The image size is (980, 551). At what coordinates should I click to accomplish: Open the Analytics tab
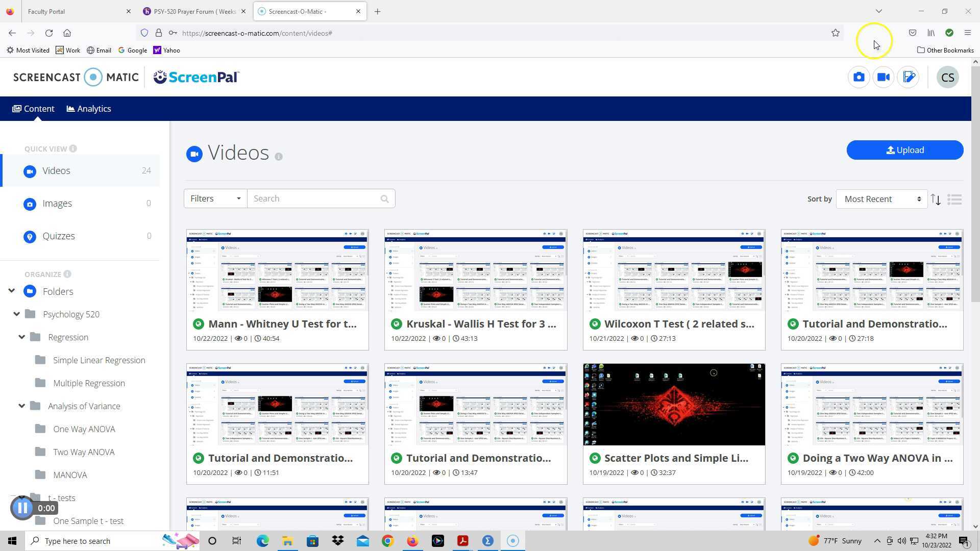point(89,109)
